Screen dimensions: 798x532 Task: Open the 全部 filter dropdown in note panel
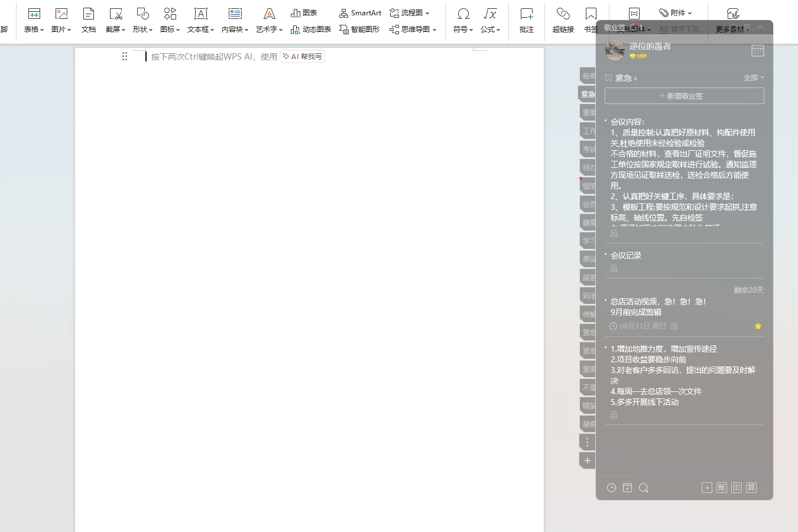tap(754, 78)
